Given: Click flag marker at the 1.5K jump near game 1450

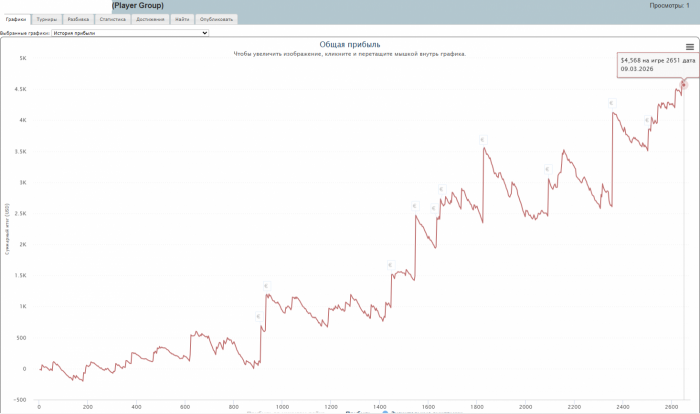Looking at the screenshot, I should click(x=391, y=265).
